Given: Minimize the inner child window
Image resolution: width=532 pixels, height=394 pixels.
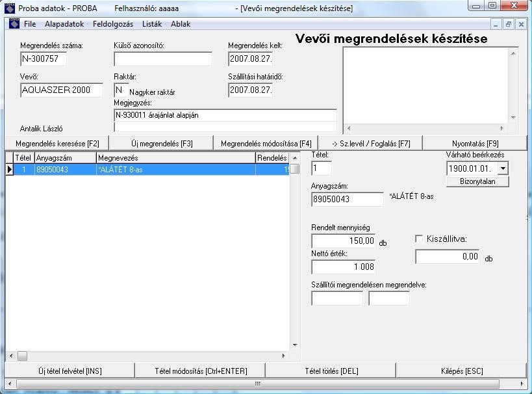Looking at the screenshot, I should [x=496, y=24].
